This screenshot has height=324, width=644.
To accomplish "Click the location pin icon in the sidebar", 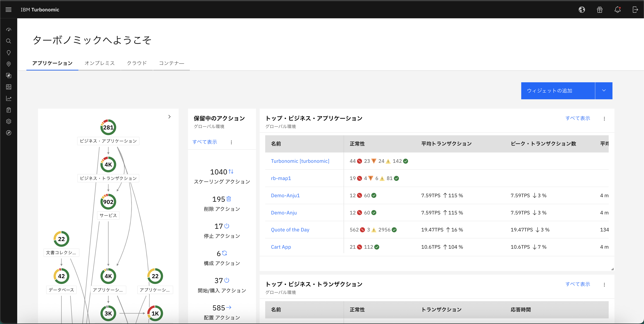I will [8, 64].
